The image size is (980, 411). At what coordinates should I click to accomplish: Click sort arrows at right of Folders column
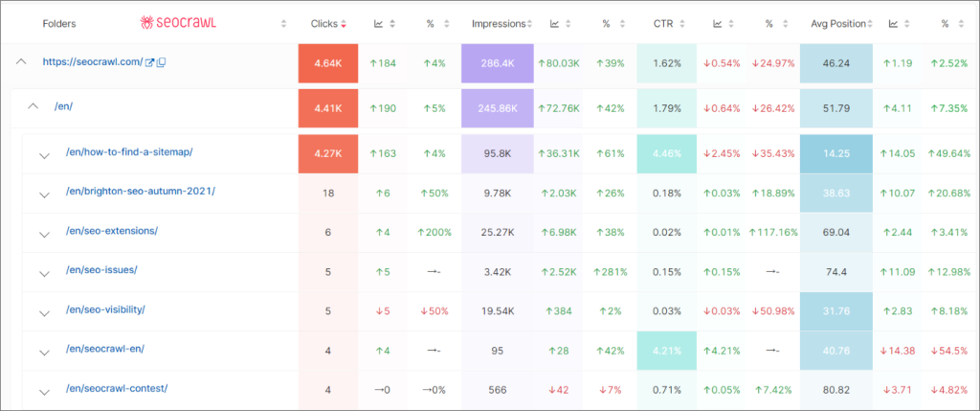(x=283, y=23)
